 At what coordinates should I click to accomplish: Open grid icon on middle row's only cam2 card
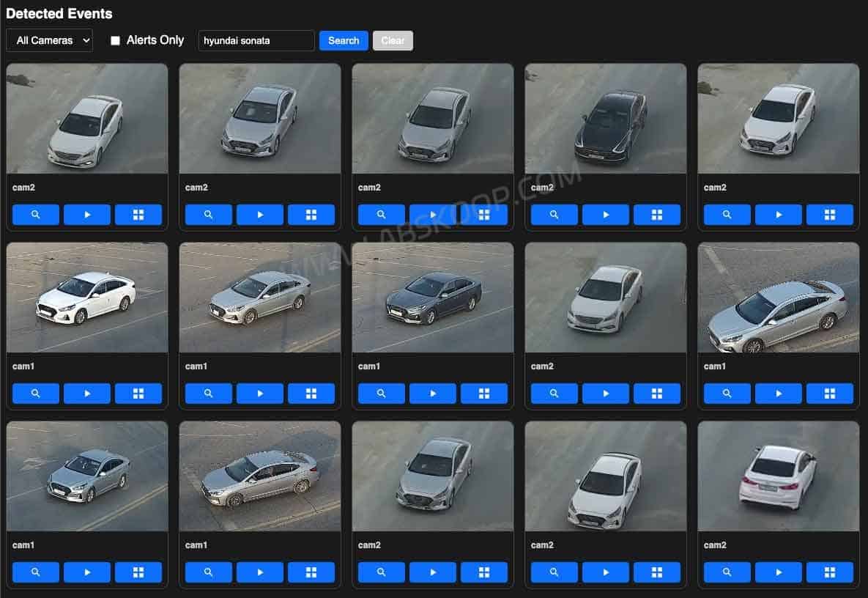pos(657,393)
